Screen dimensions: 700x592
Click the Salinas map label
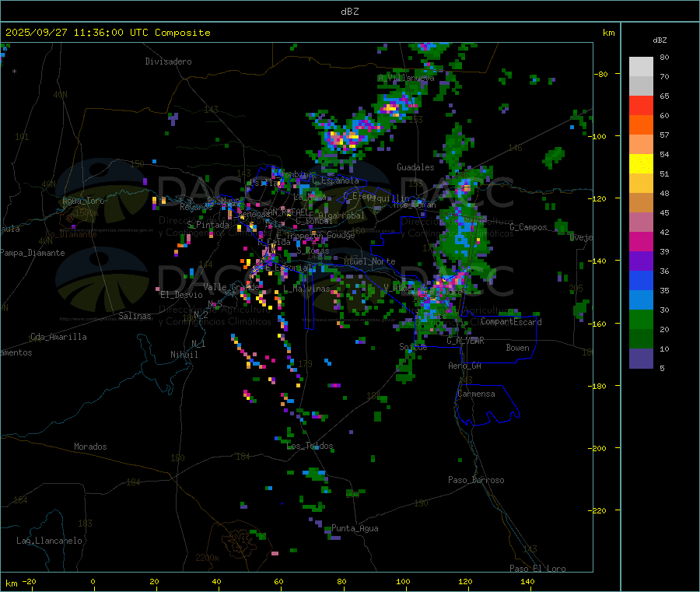click(135, 316)
